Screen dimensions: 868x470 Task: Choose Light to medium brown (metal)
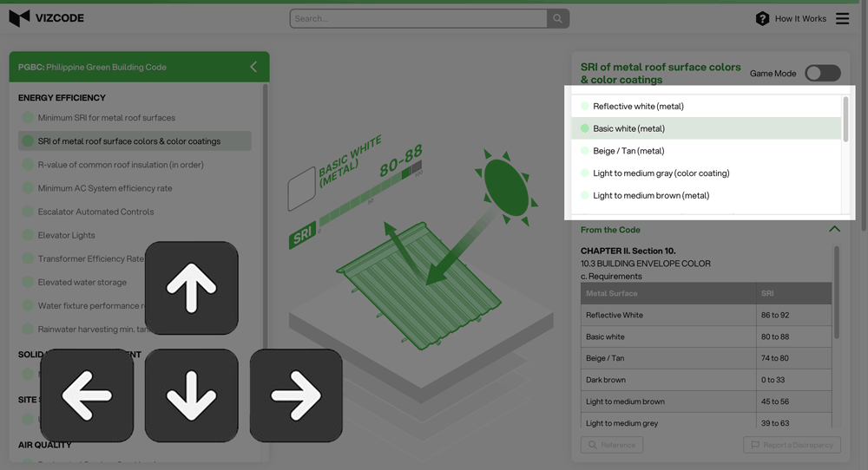(651, 196)
